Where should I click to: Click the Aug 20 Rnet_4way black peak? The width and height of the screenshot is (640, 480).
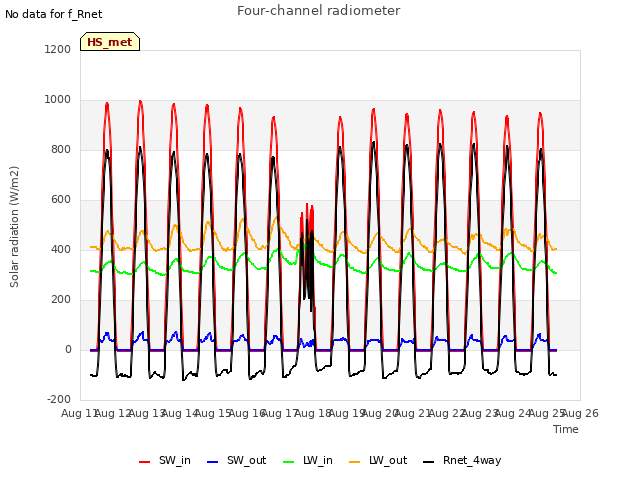(373, 143)
